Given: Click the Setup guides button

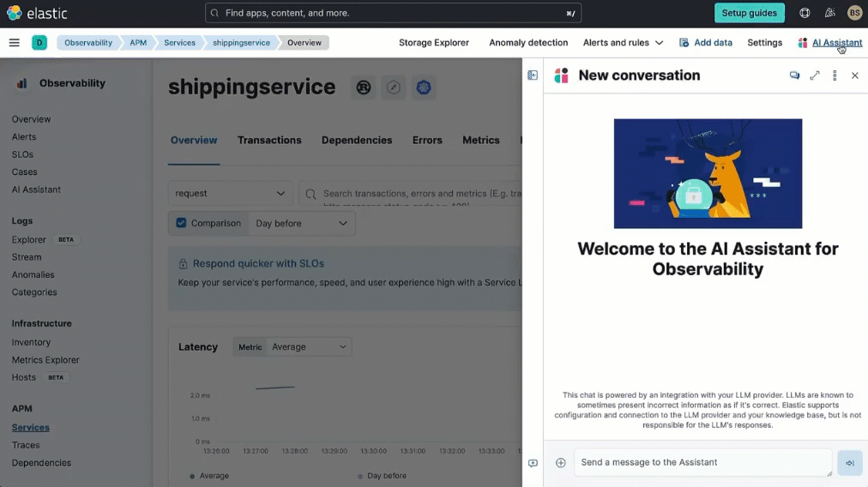Looking at the screenshot, I should [x=749, y=13].
